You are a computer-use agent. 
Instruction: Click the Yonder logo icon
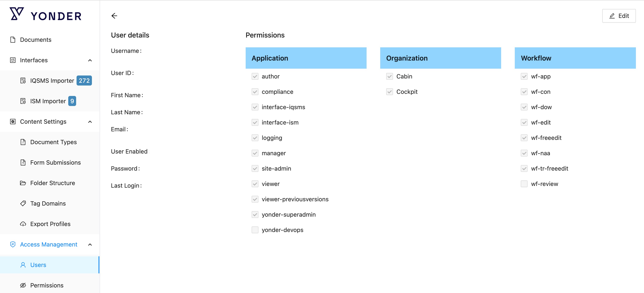(16, 14)
